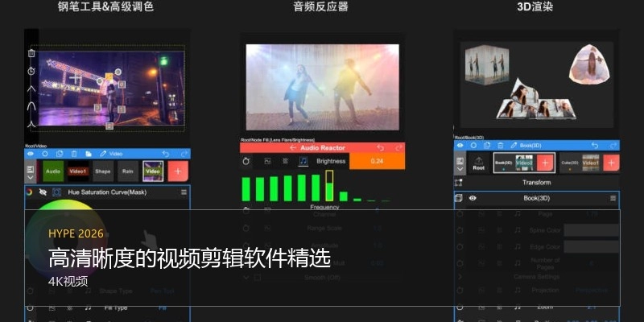
Task: Toggle the eye icon in the Book(3D) toolbar
Action: tap(460, 146)
